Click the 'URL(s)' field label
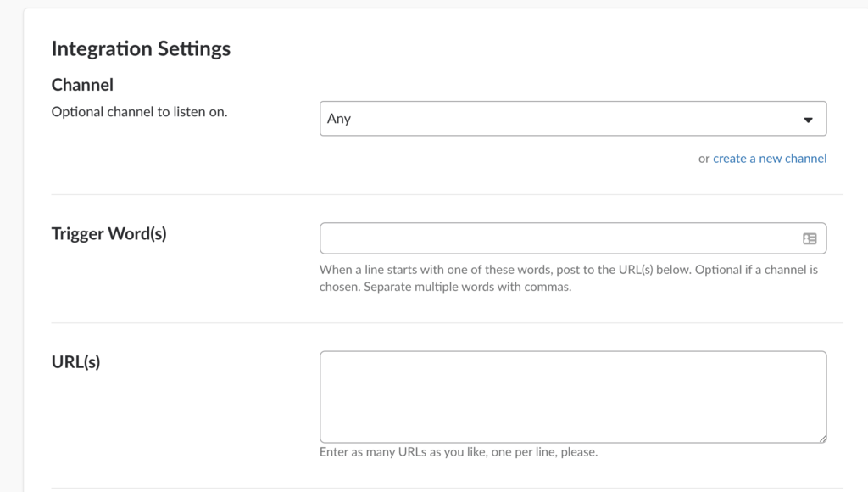This screenshot has width=868, height=492. point(75,362)
